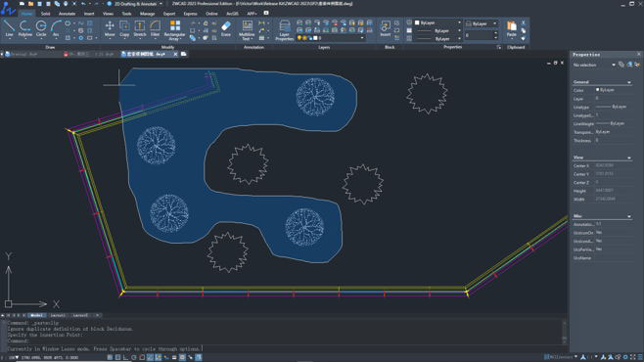
Task: Activate the Circle tool
Action: coord(41,28)
